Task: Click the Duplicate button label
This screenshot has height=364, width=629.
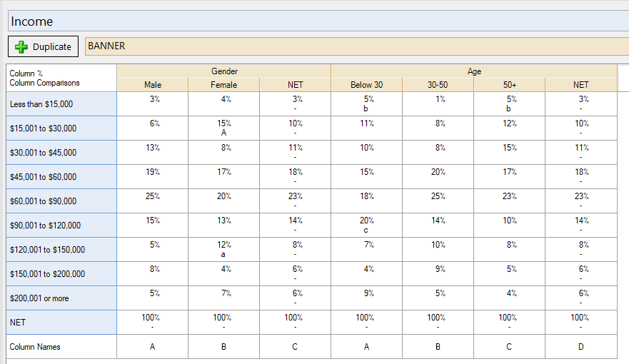Action: pos(51,47)
